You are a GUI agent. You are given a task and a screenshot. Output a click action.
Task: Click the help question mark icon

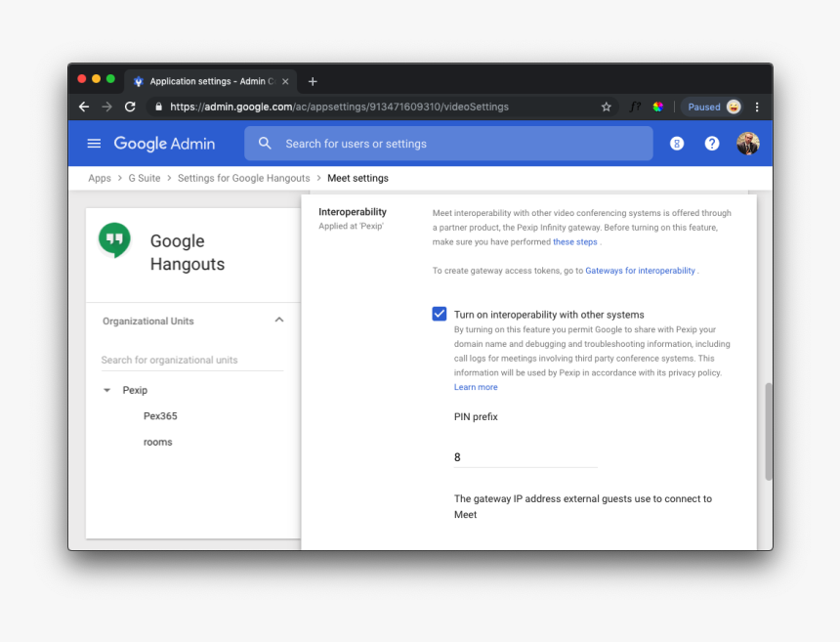[712, 144]
